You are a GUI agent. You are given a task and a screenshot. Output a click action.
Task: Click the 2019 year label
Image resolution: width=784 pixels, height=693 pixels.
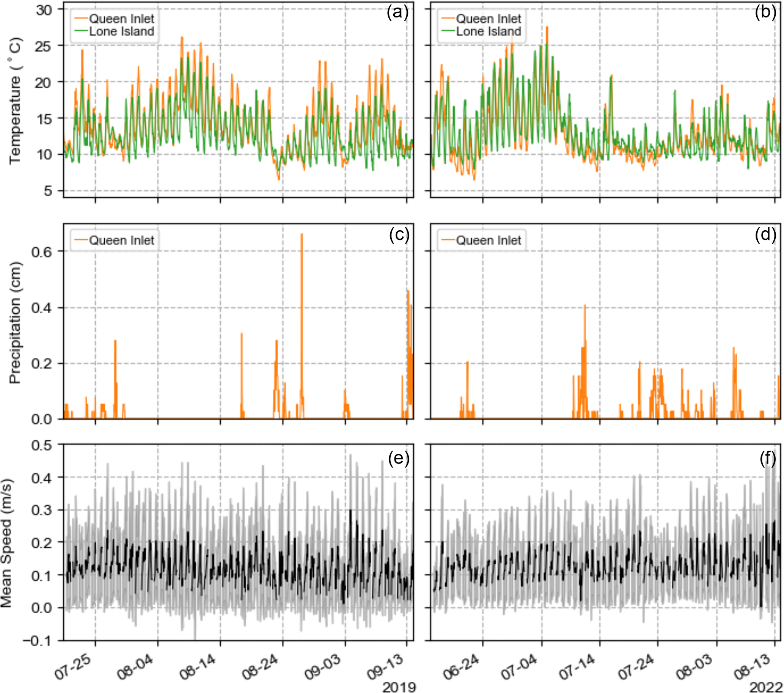click(399, 687)
